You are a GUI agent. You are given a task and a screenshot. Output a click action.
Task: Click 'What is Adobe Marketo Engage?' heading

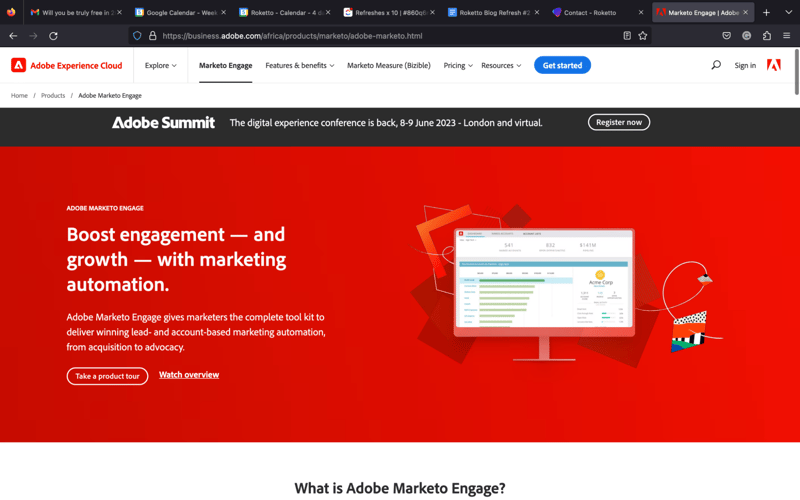coord(400,488)
